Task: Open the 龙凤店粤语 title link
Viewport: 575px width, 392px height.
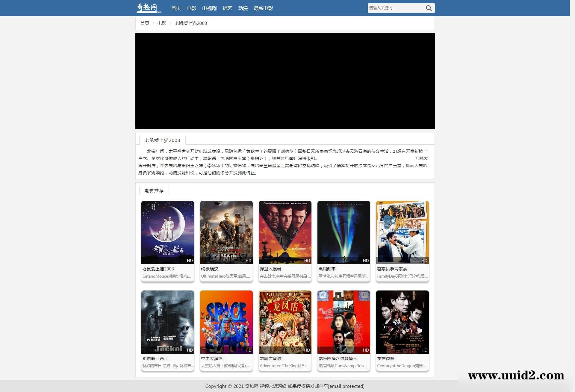Action: click(x=270, y=358)
